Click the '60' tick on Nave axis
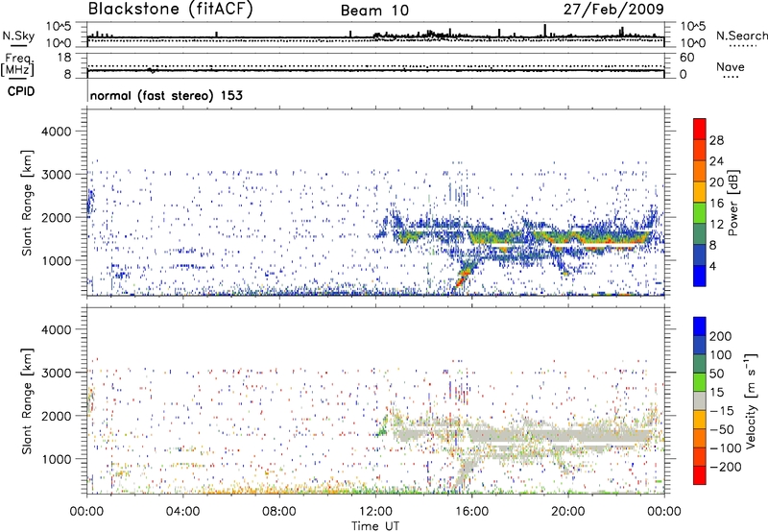The image size is (768, 532). point(686,58)
